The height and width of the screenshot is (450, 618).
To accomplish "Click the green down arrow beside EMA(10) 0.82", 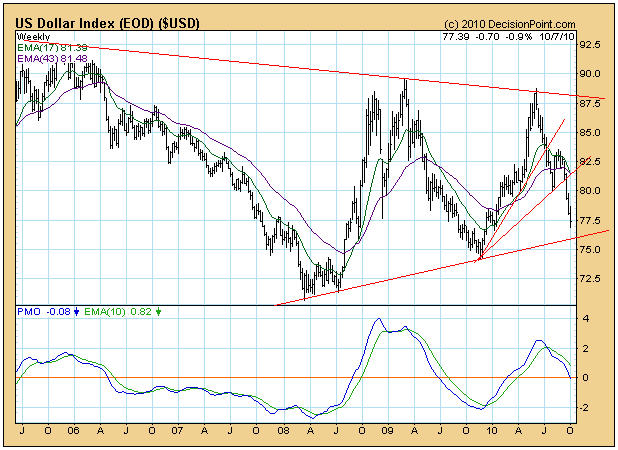I will click(160, 312).
